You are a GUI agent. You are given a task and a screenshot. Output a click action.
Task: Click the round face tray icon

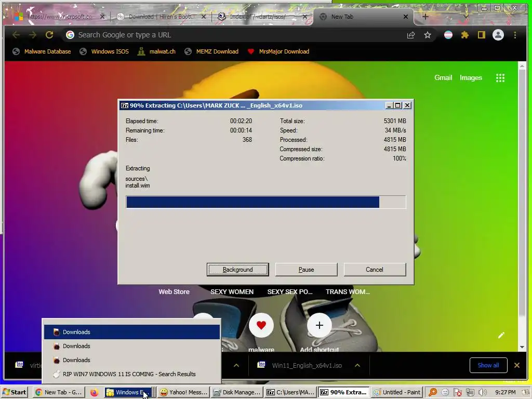[x=445, y=393]
